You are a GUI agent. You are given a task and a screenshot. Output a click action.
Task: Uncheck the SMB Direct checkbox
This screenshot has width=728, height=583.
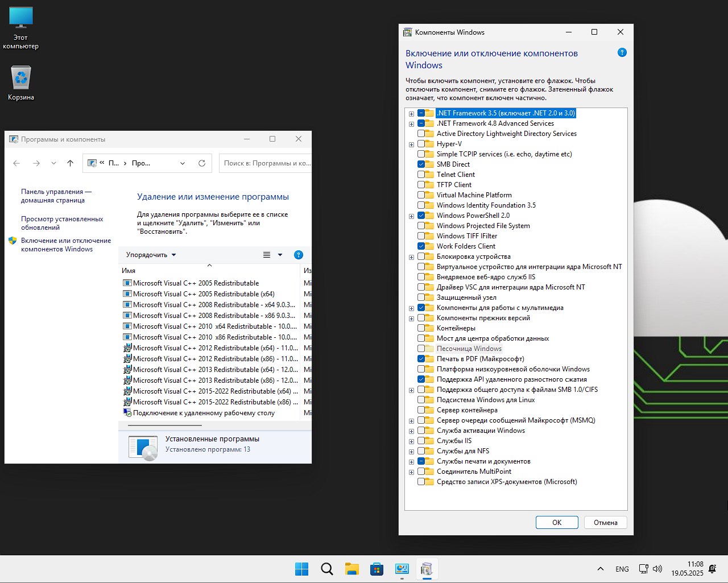421,164
